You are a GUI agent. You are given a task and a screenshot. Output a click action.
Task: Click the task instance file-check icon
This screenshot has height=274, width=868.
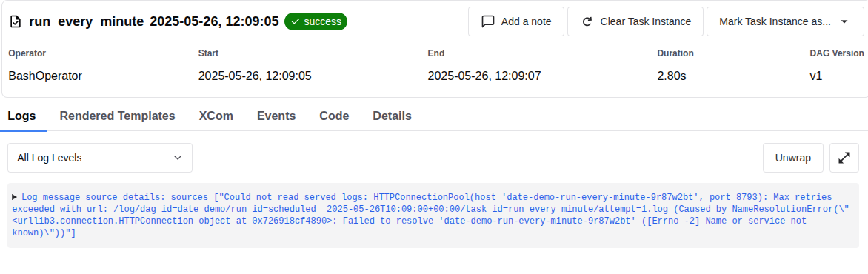(16, 21)
